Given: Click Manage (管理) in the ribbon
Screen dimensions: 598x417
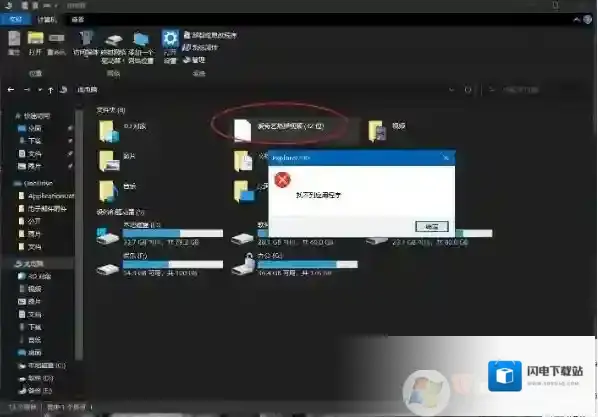Looking at the screenshot, I should (195, 60).
